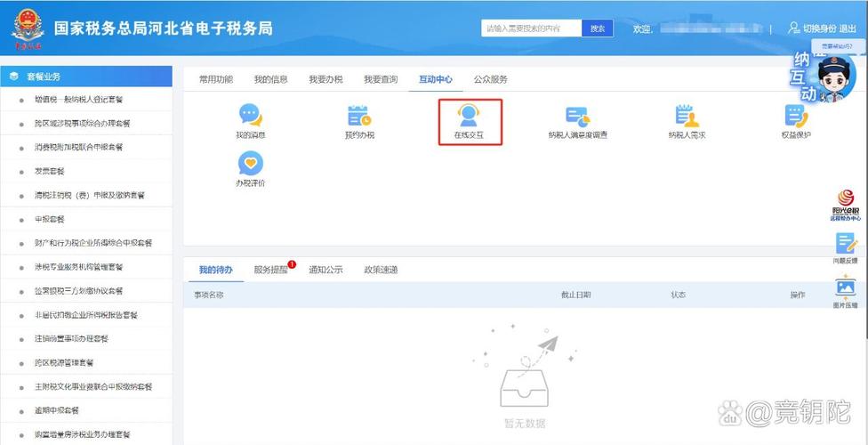
Task: Click the 套餐业务 sidebar header
Action: tap(86, 77)
